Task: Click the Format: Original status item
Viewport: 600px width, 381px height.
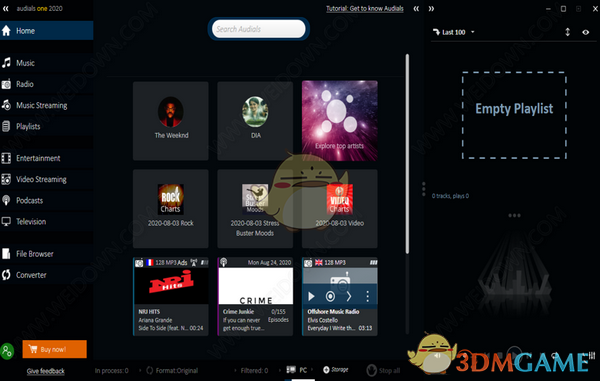Action: (x=173, y=370)
